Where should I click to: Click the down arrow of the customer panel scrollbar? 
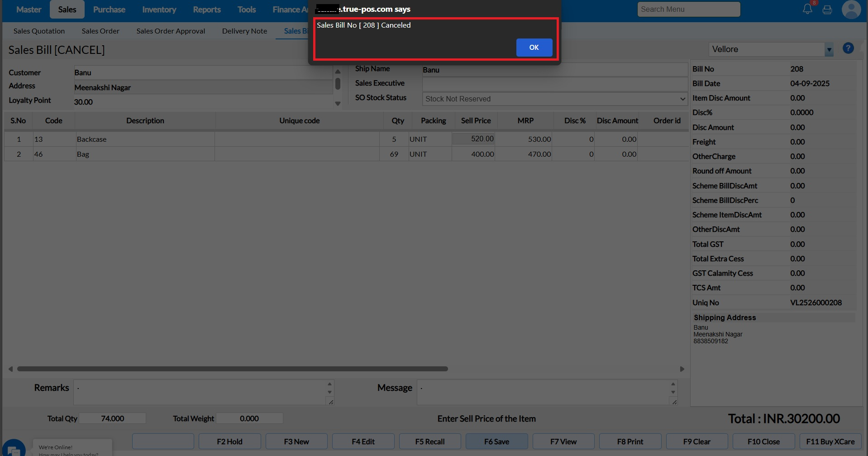338,104
